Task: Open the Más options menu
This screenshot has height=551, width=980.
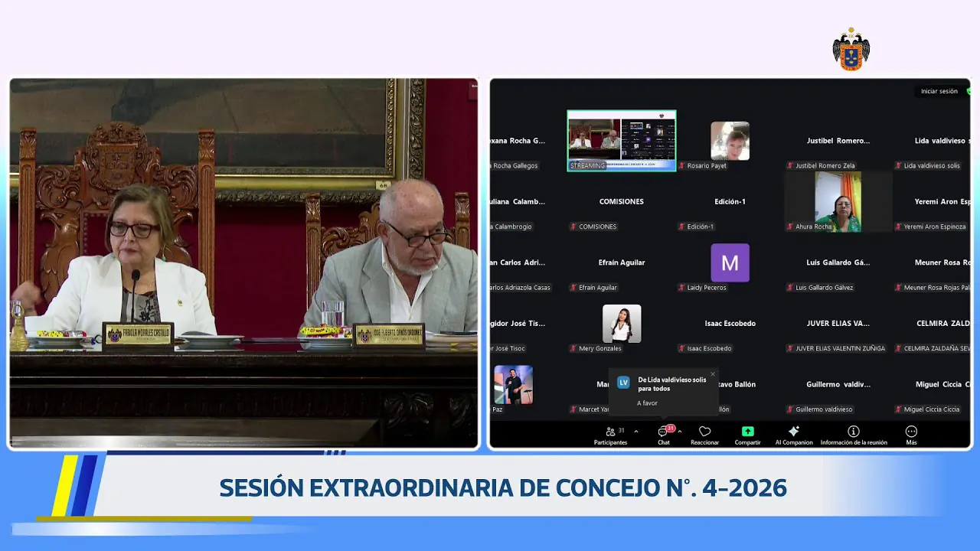Action: point(911,435)
